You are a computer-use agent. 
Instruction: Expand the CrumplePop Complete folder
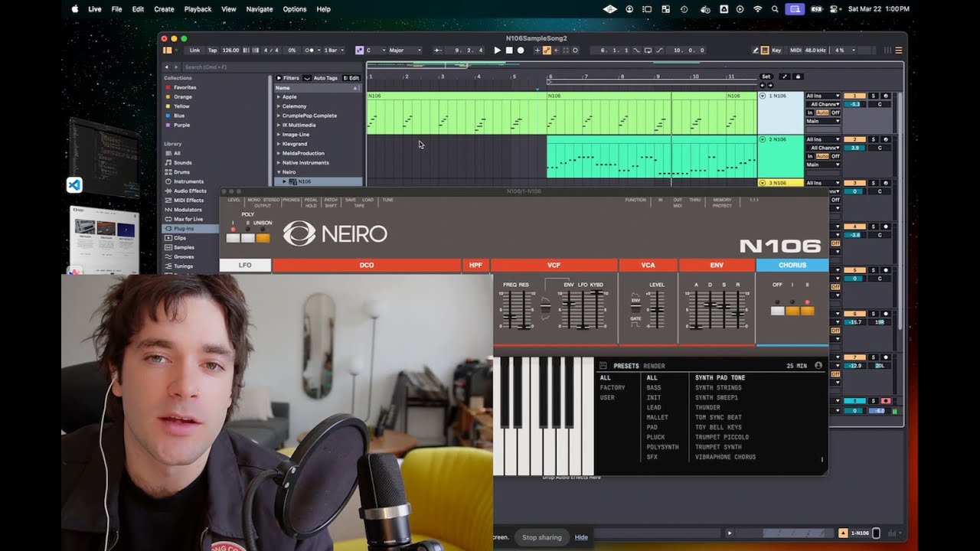[x=279, y=116]
